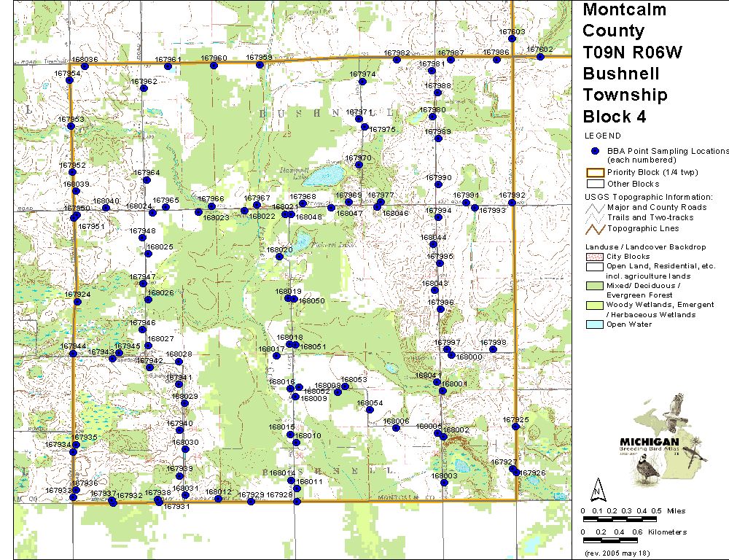The width and height of the screenshot is (729, 560).
Task: Select sampling point 167602 near top-right corner
Action: [540, 56]
